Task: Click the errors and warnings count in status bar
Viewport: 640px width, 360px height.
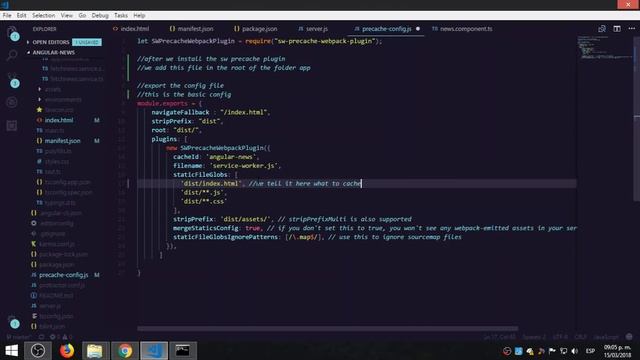Action: tap(61, 337)
